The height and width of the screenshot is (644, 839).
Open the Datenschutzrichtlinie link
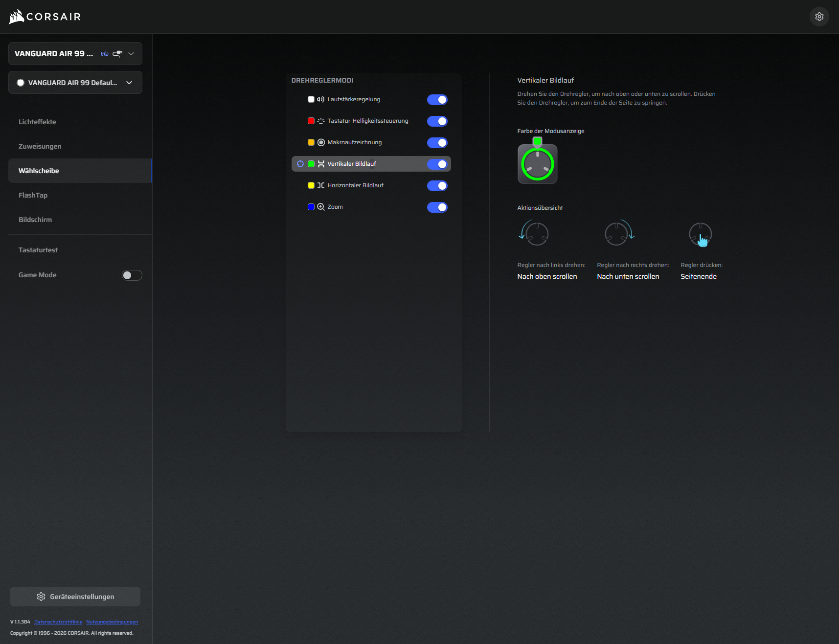(x=58, y=622)
